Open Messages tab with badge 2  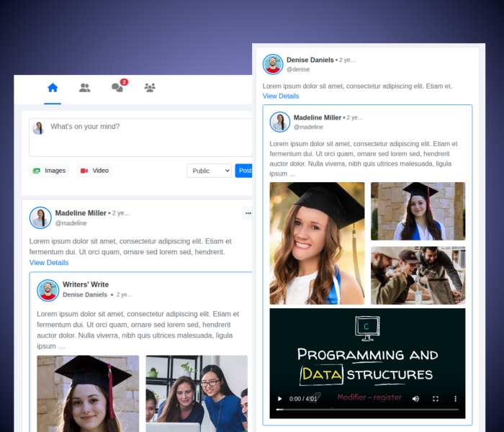pos(117,87)
